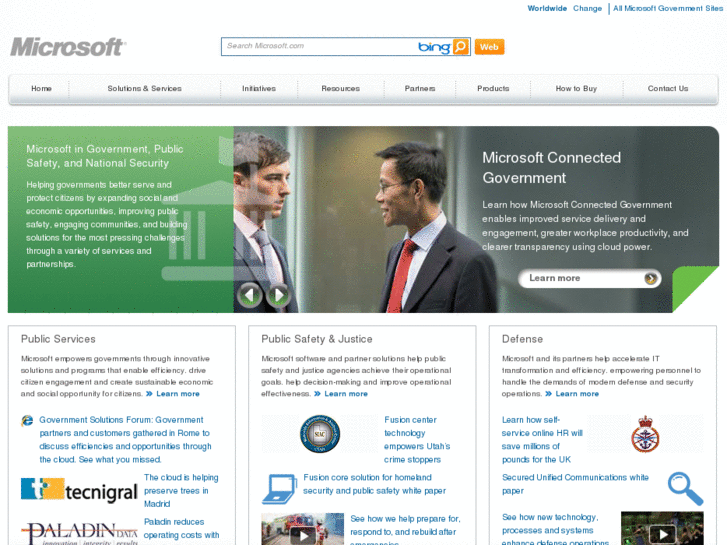Open Solutions & Services menu
Image resolution: width=727 pixels, height=545 pixels.
pyautogui.click(x=145, y=89)
